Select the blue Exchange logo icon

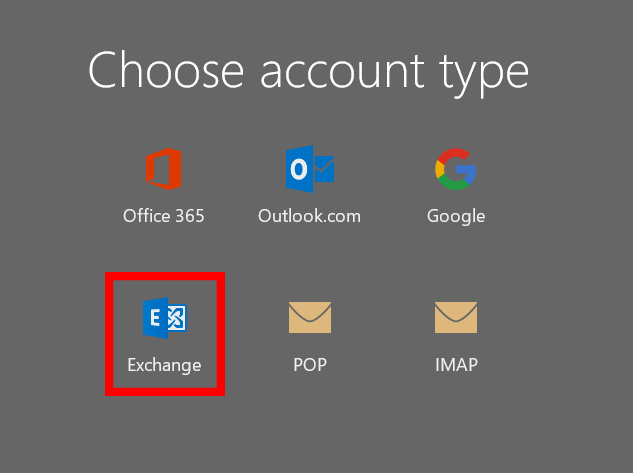point(164,317)
